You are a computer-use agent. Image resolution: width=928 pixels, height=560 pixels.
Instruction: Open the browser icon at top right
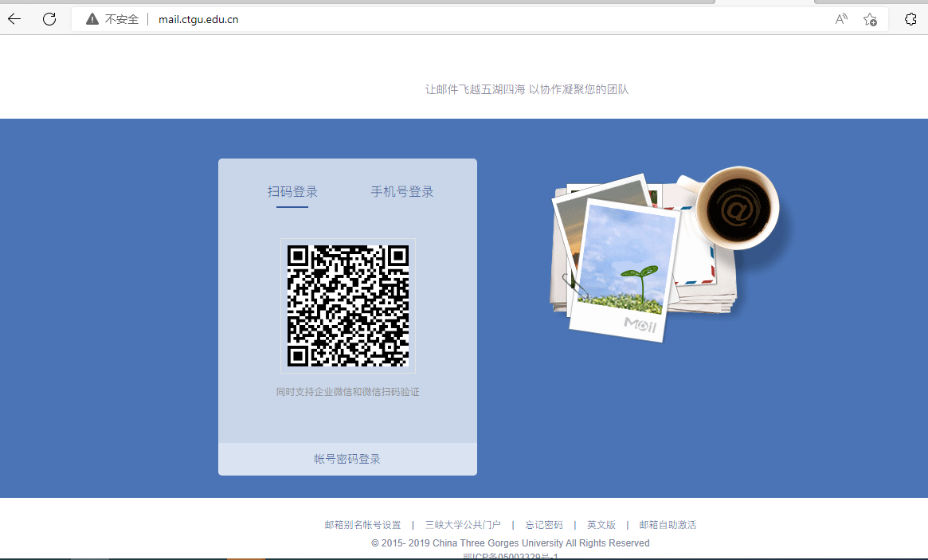pyautogui.click(x=910, y=18)
